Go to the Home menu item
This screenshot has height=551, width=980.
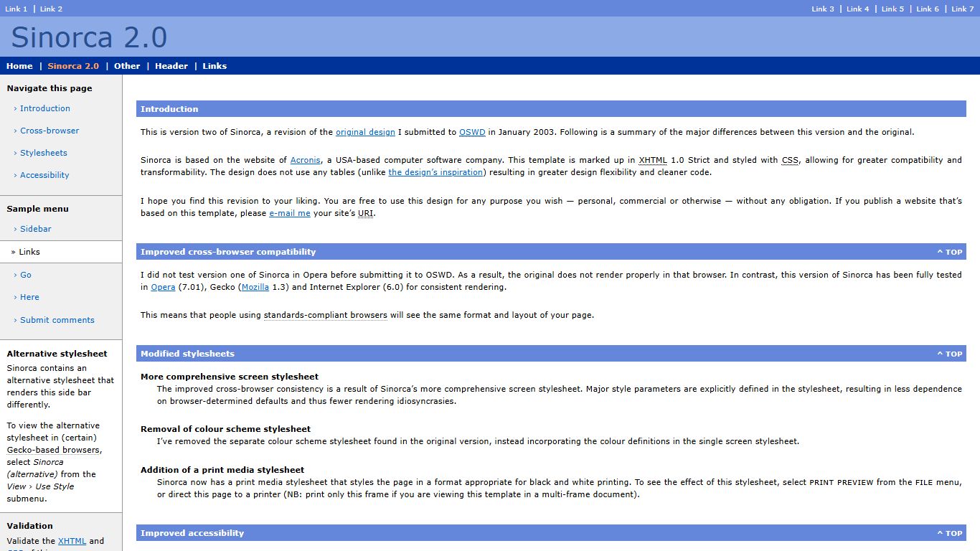coord(19,66)
